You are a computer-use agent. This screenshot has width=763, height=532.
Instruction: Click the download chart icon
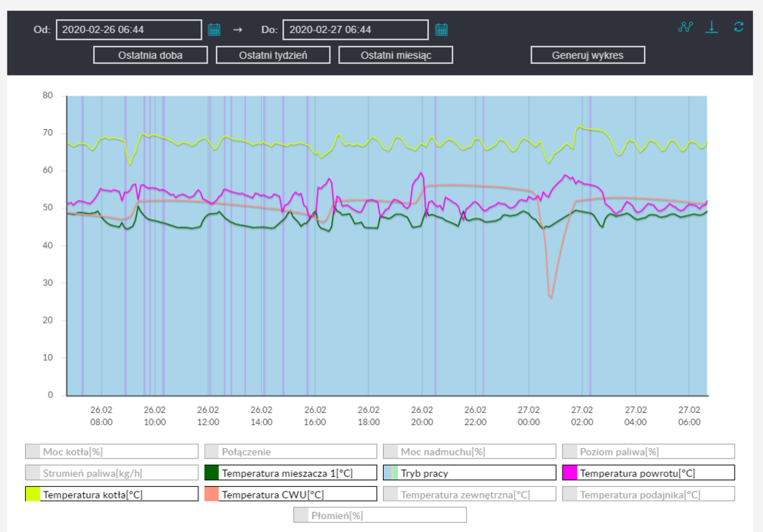(711, 27)
